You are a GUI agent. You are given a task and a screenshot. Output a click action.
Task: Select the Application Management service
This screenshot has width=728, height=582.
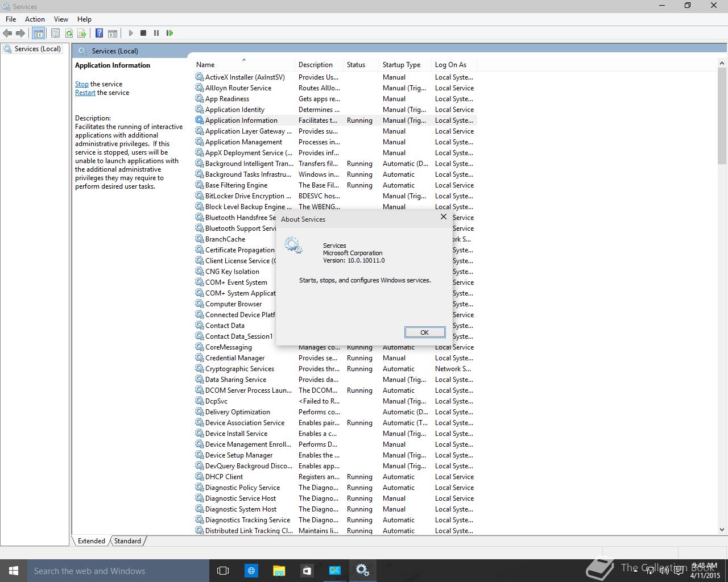coord(335,142)
